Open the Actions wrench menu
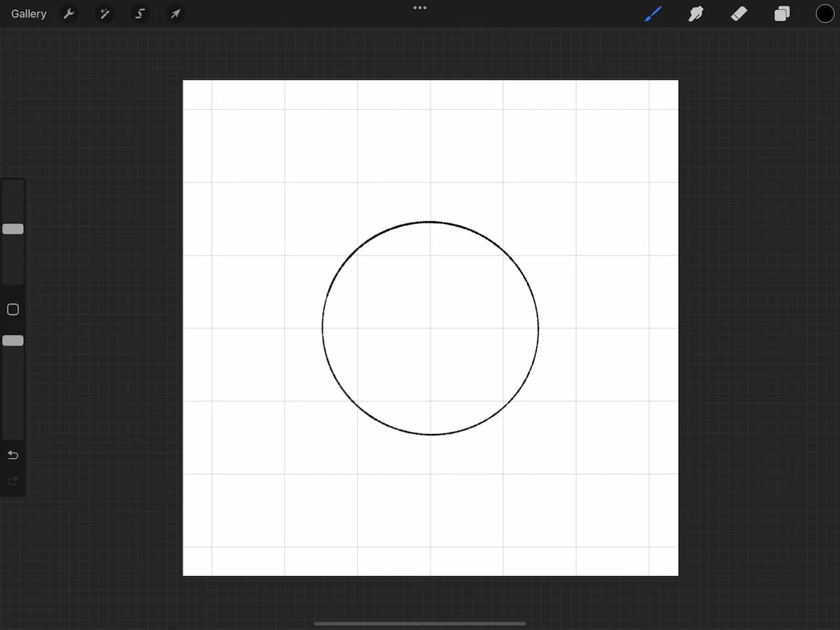The width and height of the screenshot is (840, 630). tap(69, 14)
